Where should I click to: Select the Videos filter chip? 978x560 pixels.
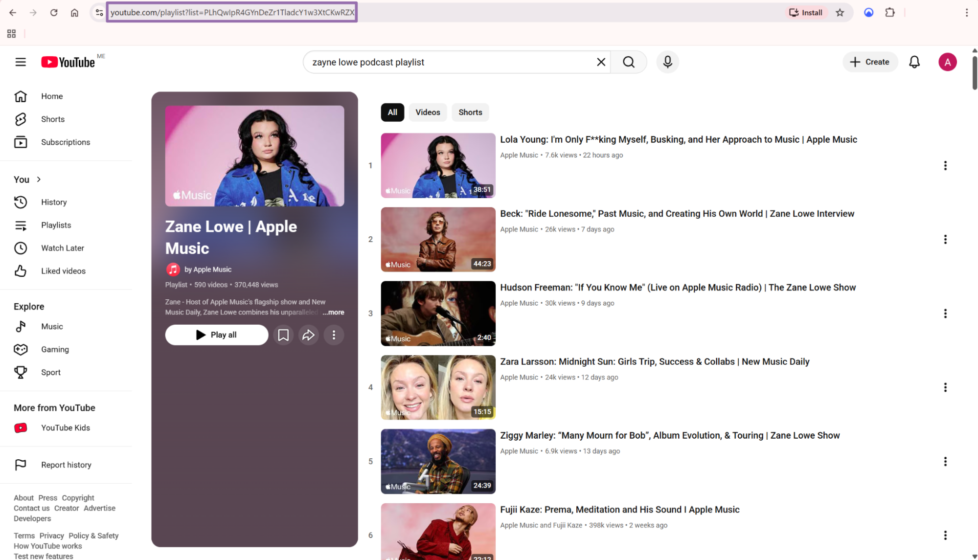[428, 112]
